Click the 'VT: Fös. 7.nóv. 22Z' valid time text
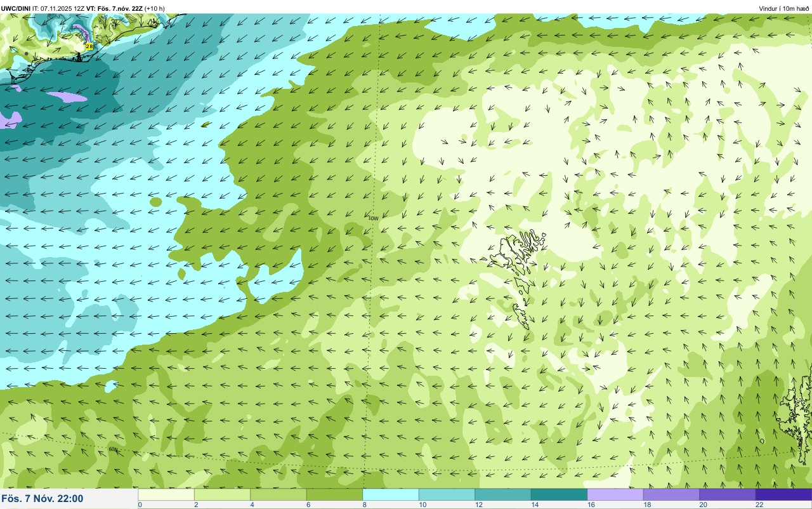Viewport: 812px width, 509px height. (x=114, y=8)
